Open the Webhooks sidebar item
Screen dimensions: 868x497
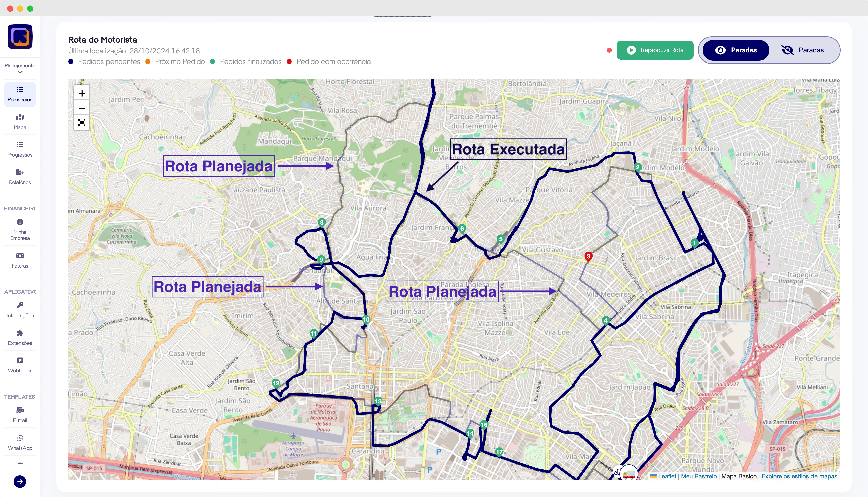pyautogui.click(x=20, y=365)
